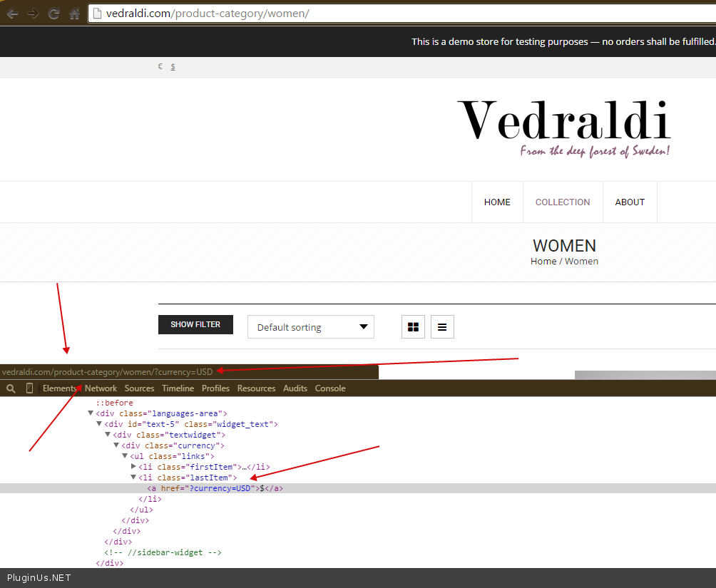
Task: Click the browser back arrow
Action: 12,14
